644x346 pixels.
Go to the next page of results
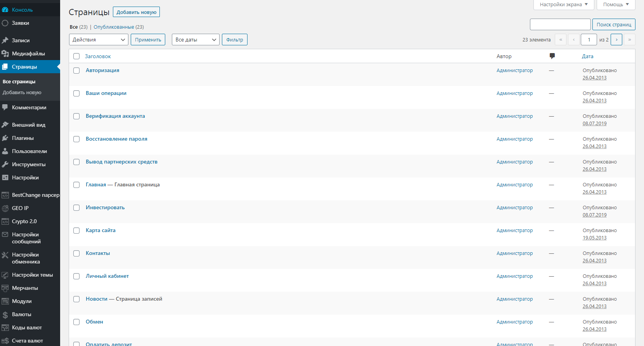click(616, 40)
